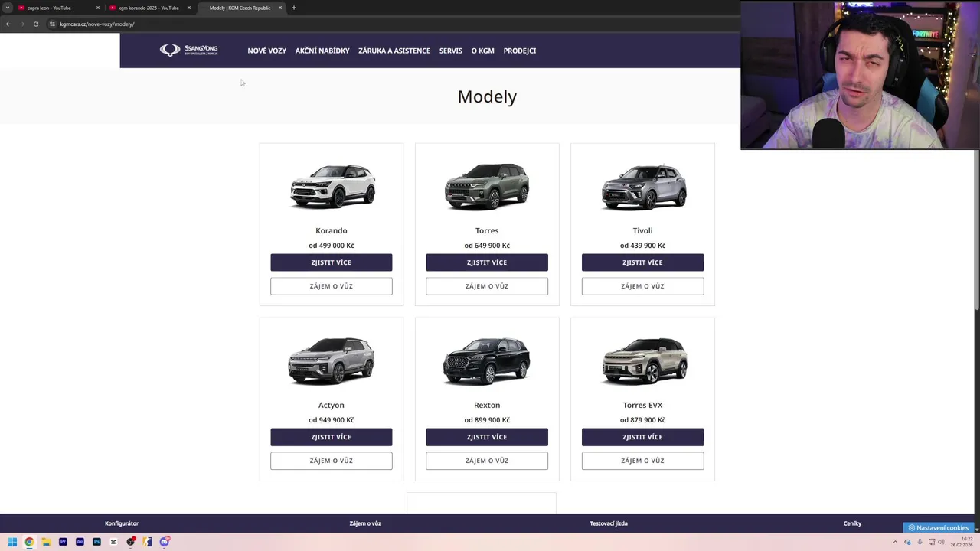
Task: Click ZÁJEM O VŮZ for Torres
Action: click(x=487, y=286)
